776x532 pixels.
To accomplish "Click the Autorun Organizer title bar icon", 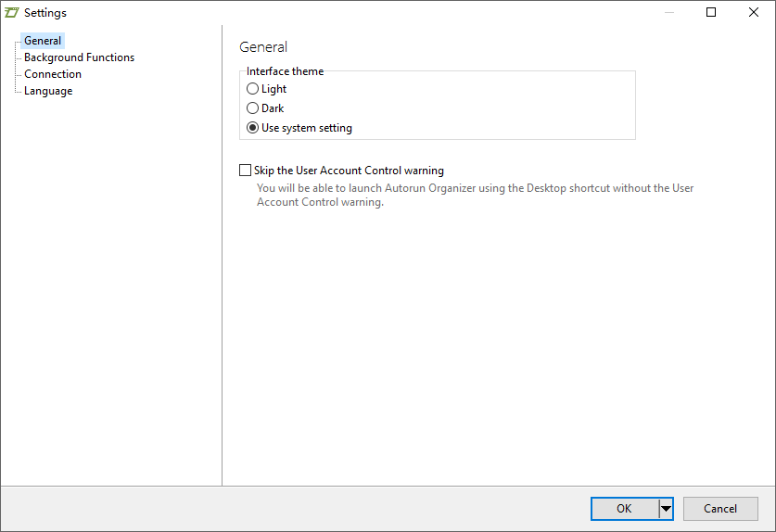I will click(11, 12).
